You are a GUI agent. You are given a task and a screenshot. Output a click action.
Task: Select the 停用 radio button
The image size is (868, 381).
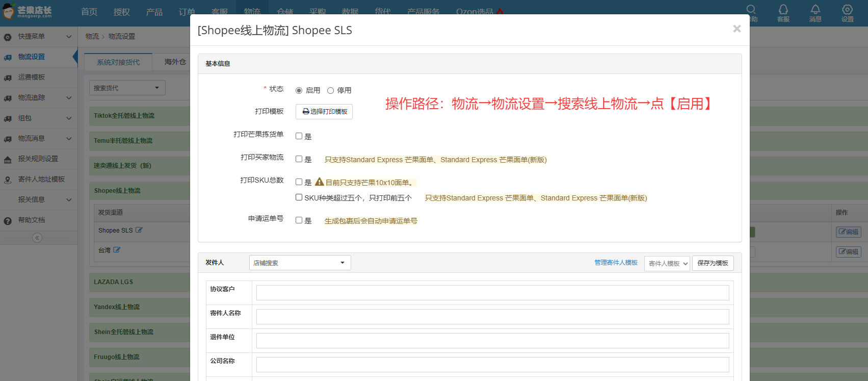click(x=330, y=90)
